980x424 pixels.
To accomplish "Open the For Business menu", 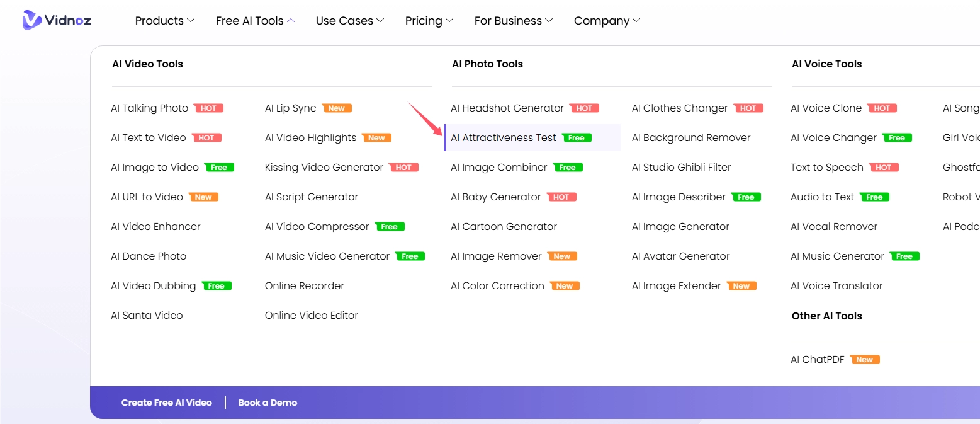I will [509, 20].
